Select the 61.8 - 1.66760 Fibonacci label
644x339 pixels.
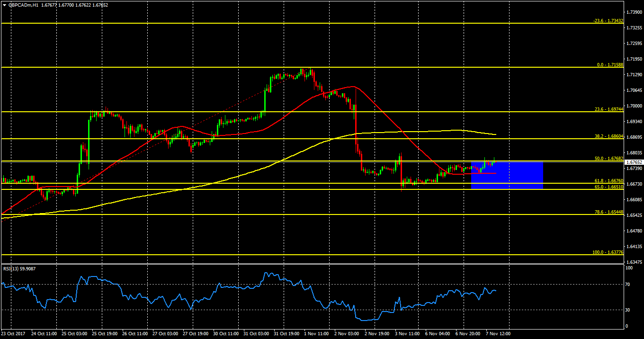tap(608, 181)
